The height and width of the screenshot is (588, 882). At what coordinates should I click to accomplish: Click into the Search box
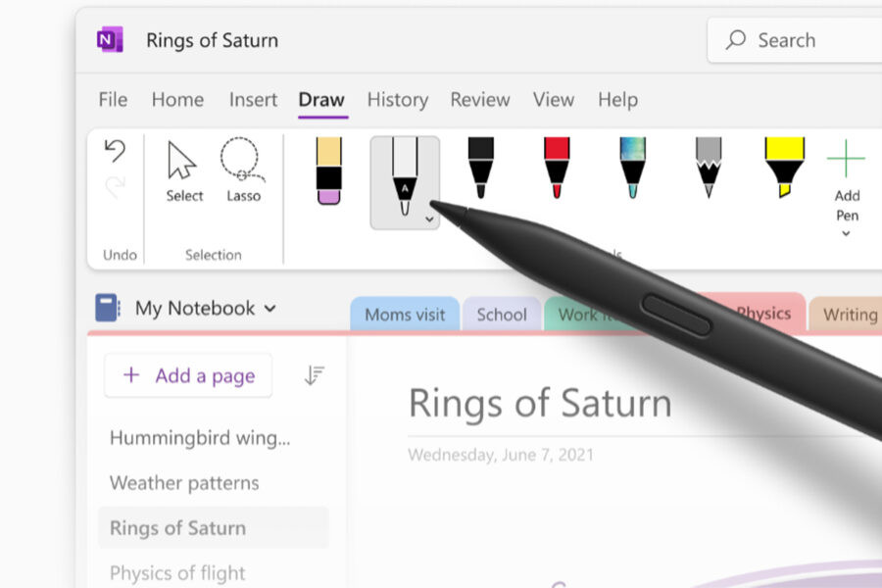[x=794, y=40]
